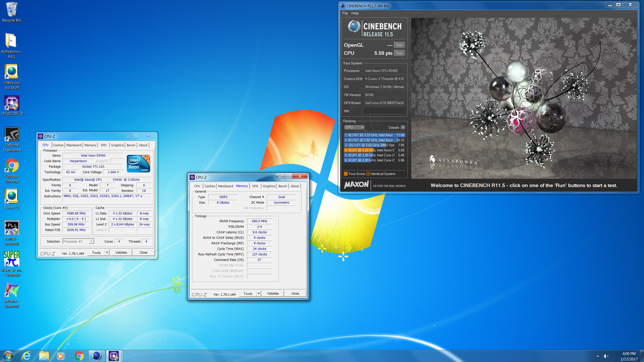
Task: Switch to Caches tab in CPU-Z CPU window
Action: (58, 145)
